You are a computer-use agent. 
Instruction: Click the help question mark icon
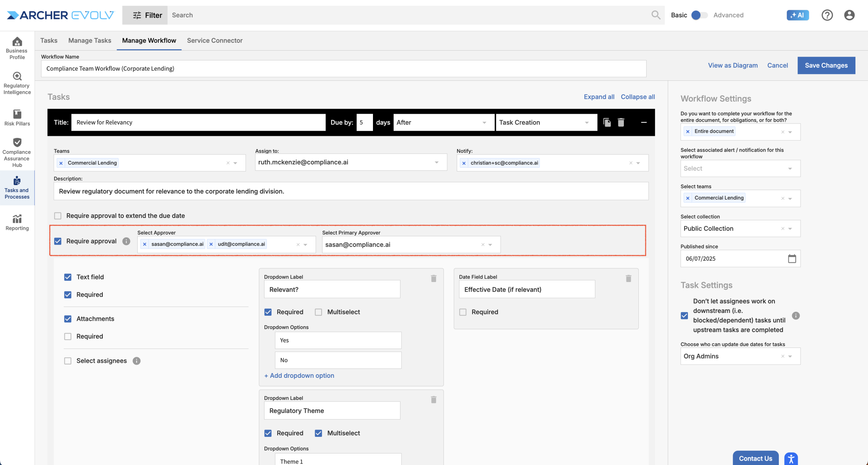(827, 15)
